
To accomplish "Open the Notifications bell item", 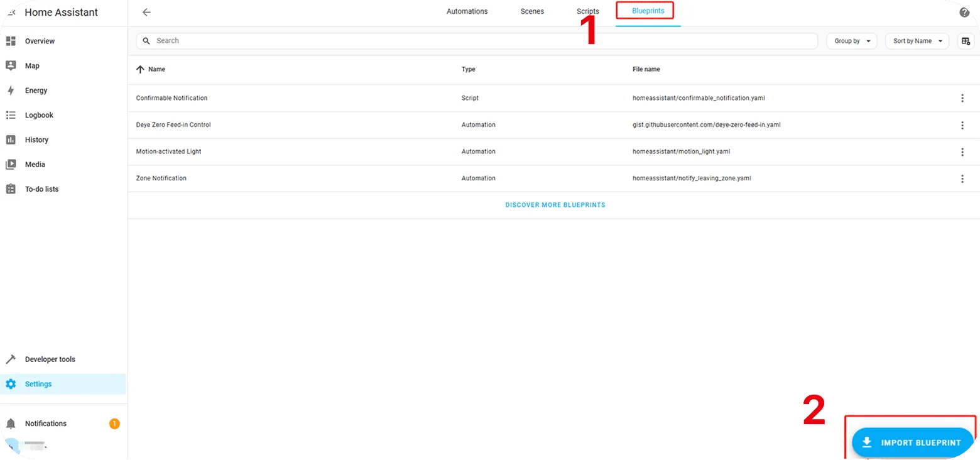I will 45,424.
